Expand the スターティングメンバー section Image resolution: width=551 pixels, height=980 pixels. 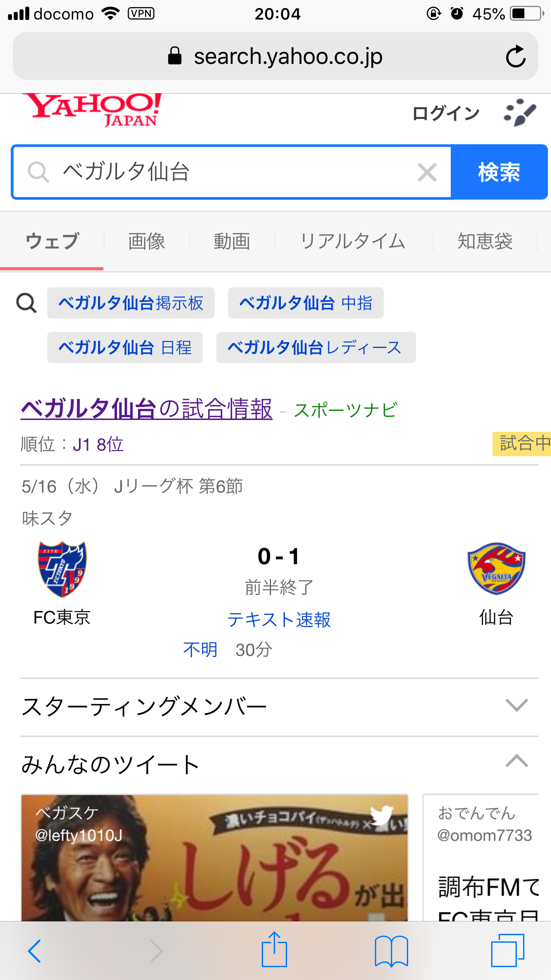point(516,705)
